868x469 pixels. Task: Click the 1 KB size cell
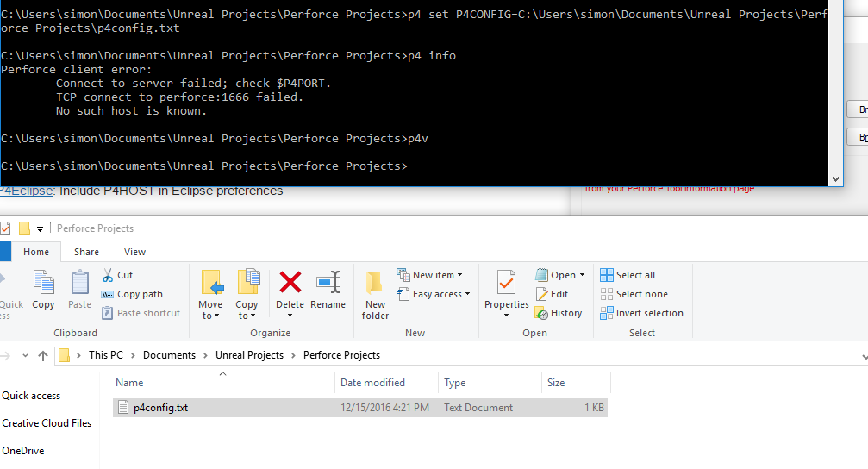594,408
